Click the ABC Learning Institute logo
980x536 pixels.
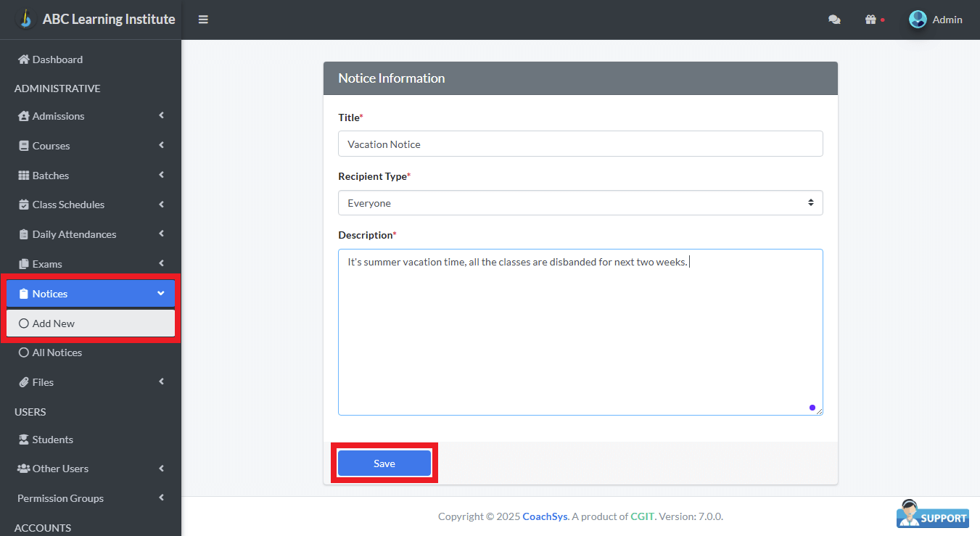point(26,19)
